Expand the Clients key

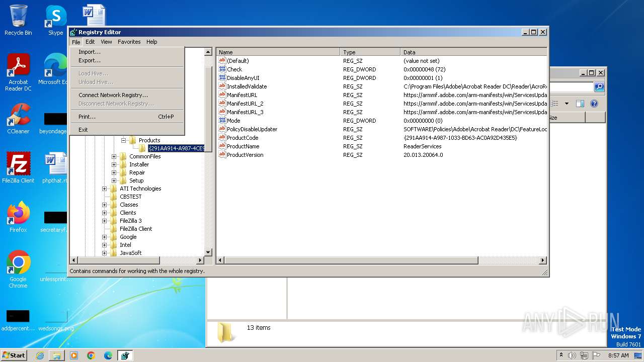tap(104, 213)
